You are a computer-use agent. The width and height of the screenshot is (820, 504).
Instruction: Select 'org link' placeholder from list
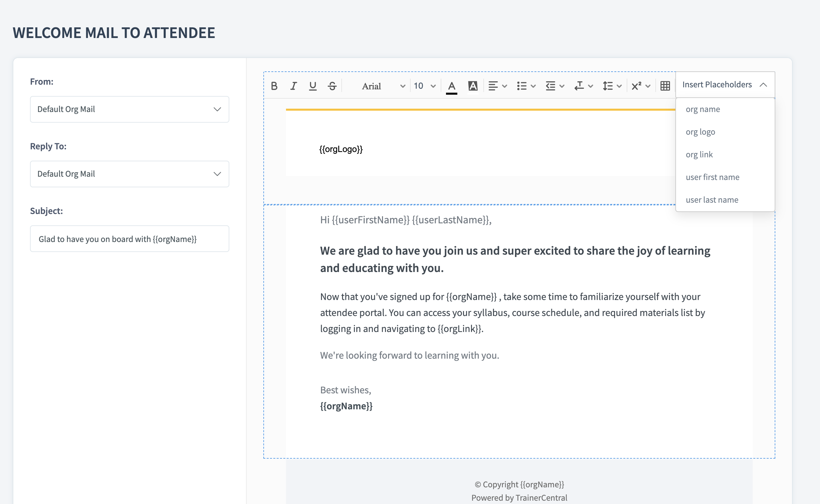pyautogui.click(x=699, y=155)
